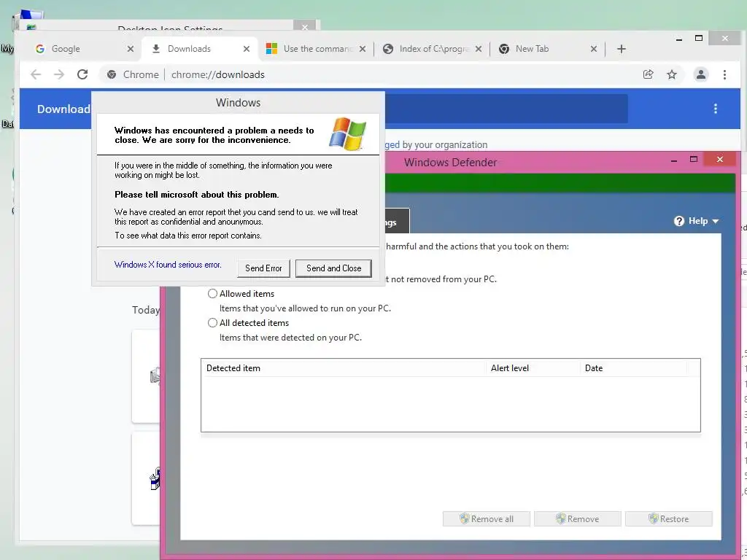Close the Use the command tab

363,49
